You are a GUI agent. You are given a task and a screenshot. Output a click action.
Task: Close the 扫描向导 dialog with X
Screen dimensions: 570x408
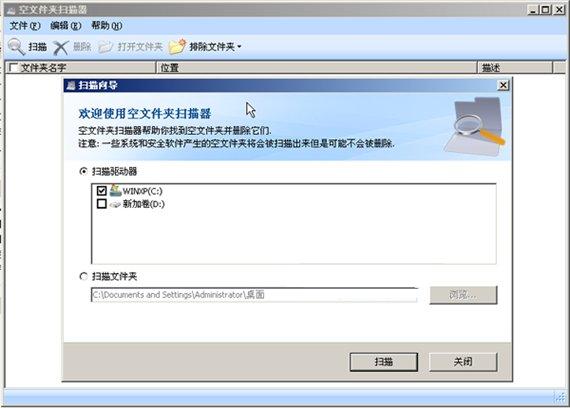(x=503, y=85)
